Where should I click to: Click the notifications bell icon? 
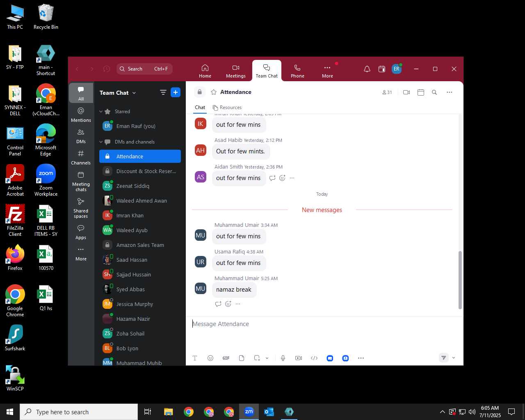tap(367, 69)
